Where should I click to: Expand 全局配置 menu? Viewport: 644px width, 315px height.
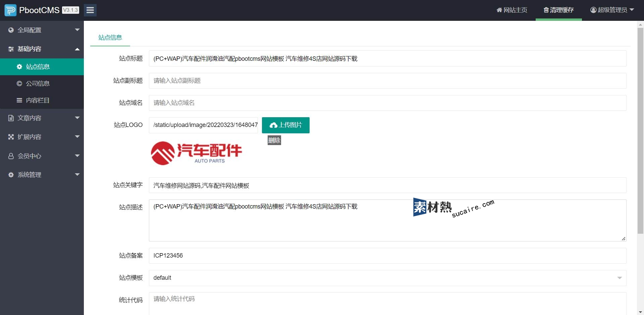coord(42,30)
